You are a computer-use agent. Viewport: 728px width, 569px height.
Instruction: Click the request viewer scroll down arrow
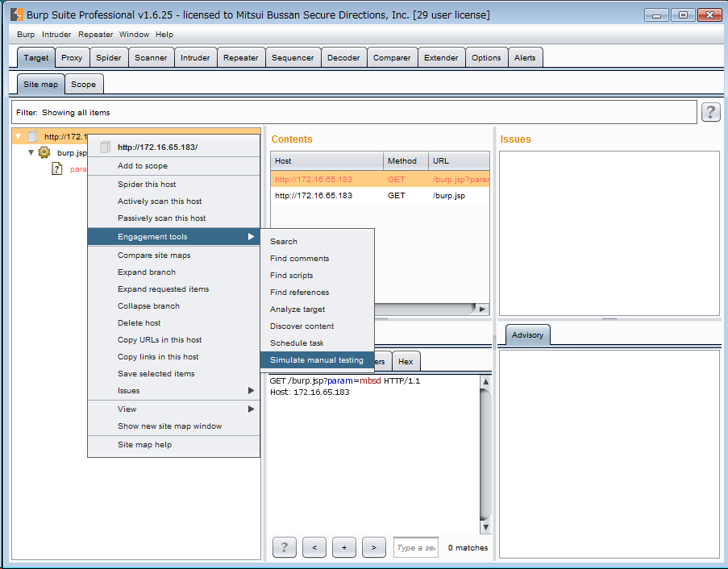tap(485, 527)
